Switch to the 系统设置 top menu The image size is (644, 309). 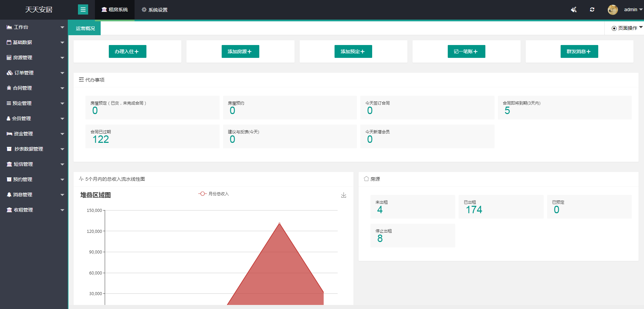pos(155,10)
